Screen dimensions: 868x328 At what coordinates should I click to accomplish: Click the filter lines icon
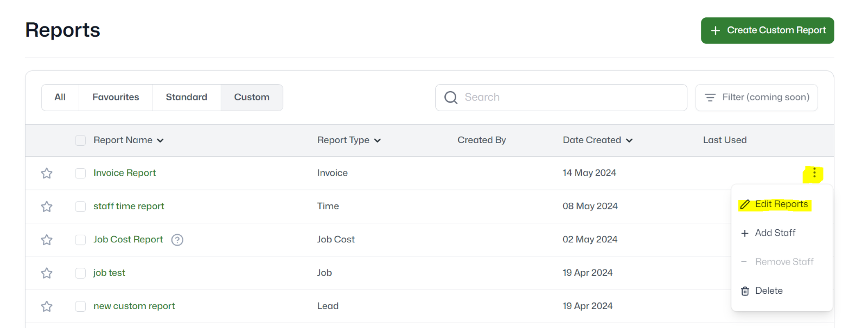click(x=710, y=98)
